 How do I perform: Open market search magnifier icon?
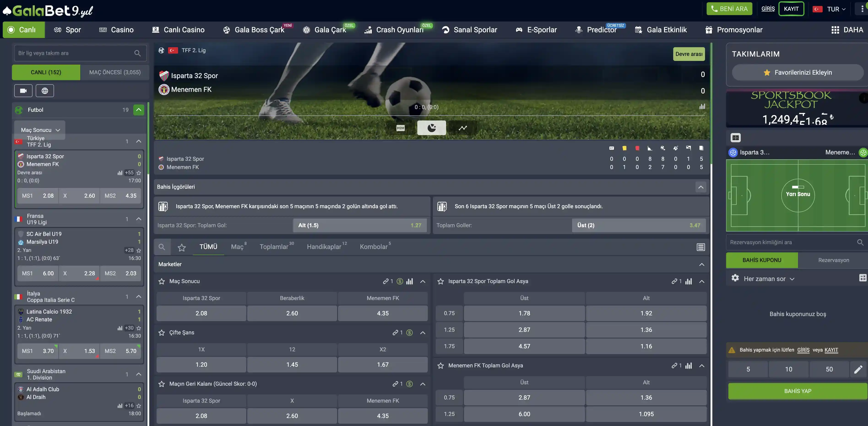click(x=162, y=247)
